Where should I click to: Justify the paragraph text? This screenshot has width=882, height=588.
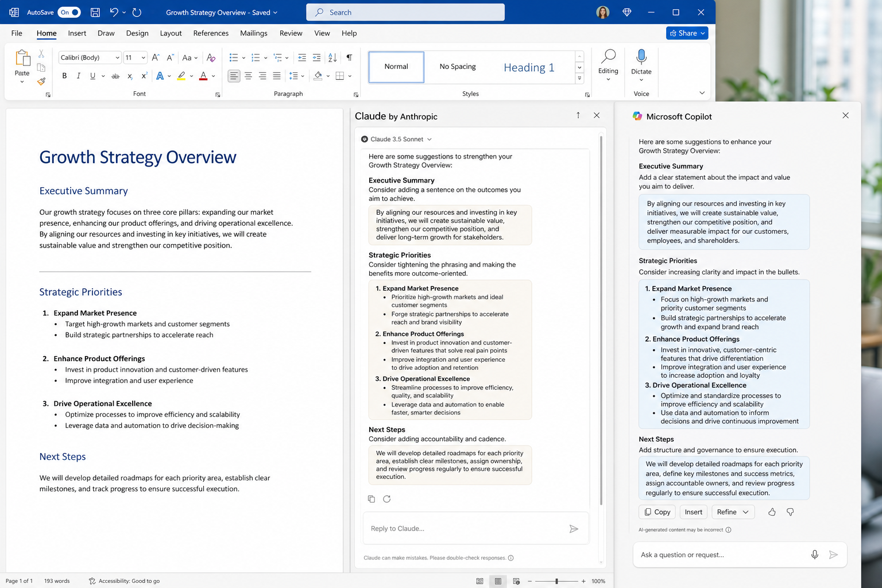[277, 76]
